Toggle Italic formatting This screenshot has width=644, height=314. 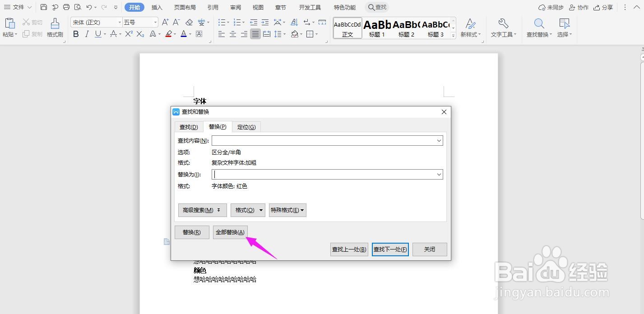tap(87, 34)
